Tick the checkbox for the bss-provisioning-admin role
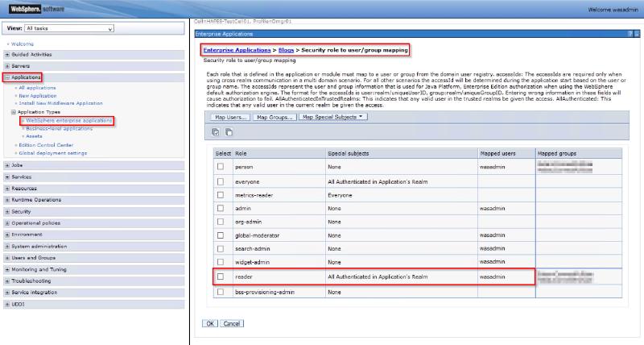 pos(221,292)
